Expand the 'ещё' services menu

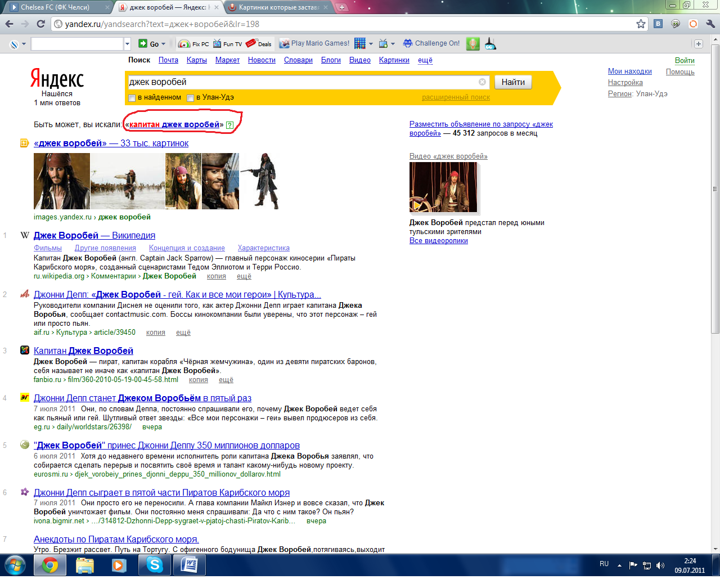[425, 60]
